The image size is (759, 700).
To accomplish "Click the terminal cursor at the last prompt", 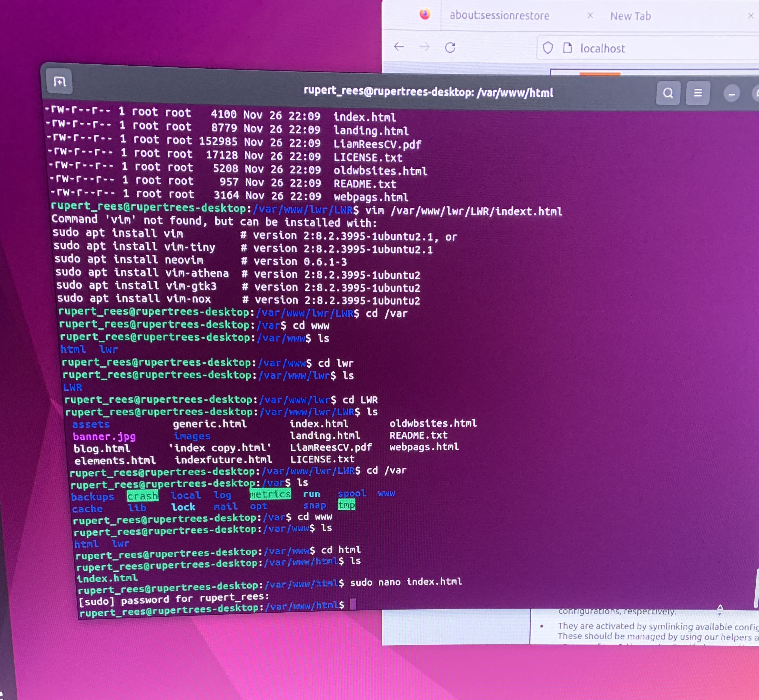I will [x=353, y=604].
